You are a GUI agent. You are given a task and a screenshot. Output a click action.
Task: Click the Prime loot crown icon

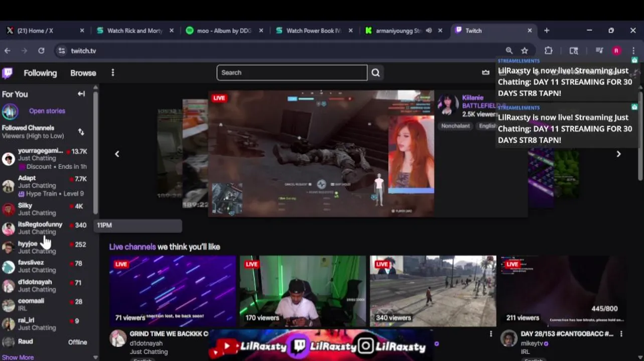point(486,73)
